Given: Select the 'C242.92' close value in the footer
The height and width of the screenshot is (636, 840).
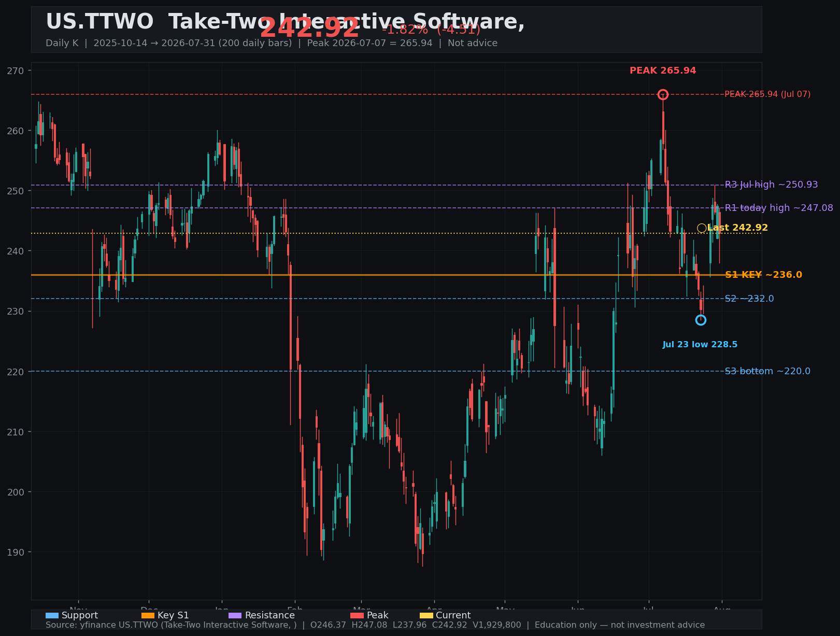Looking at the screenshot, I should point(450,625).
